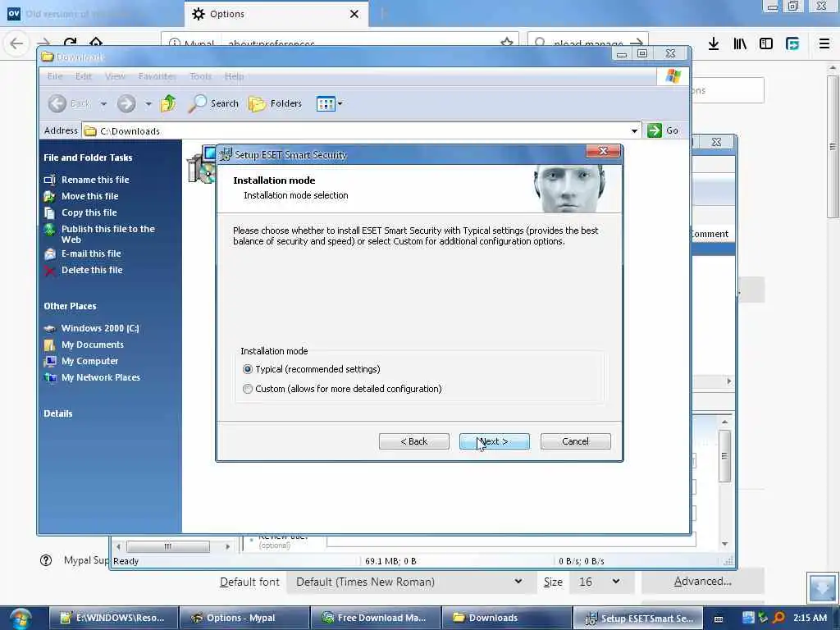Click browser Back arrow in Mypal
Screen dimensions: 840x630
click(x=16, y=43)
